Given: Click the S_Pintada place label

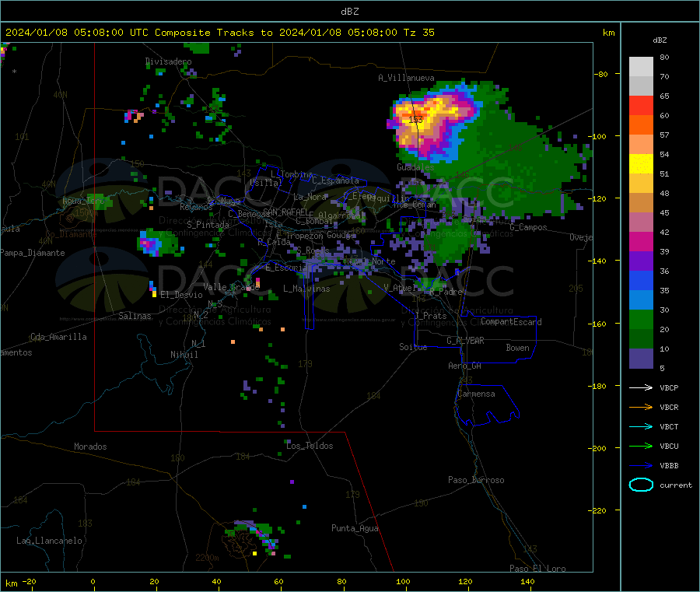Looking at the screenshot, I should pyautogui.click(x=208, y=224).
